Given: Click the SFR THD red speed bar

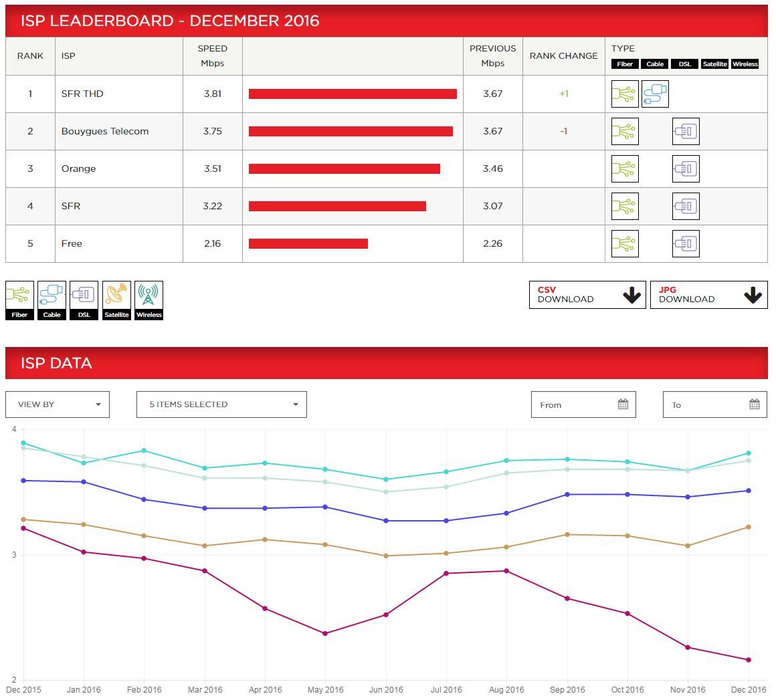Looking at the screenshot, I should pyautogui.click(x=353, y=94).
